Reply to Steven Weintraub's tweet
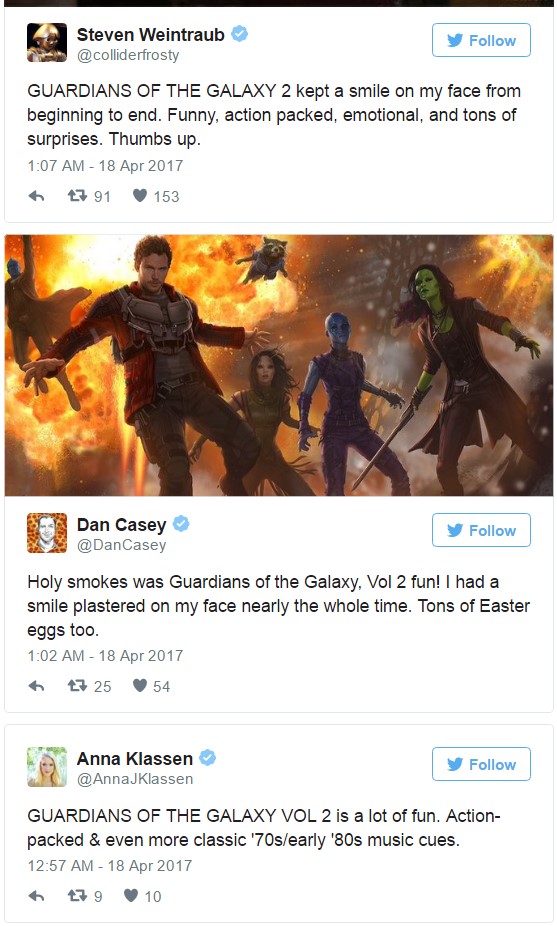The image size is (557, 926). tap(37, 196)
